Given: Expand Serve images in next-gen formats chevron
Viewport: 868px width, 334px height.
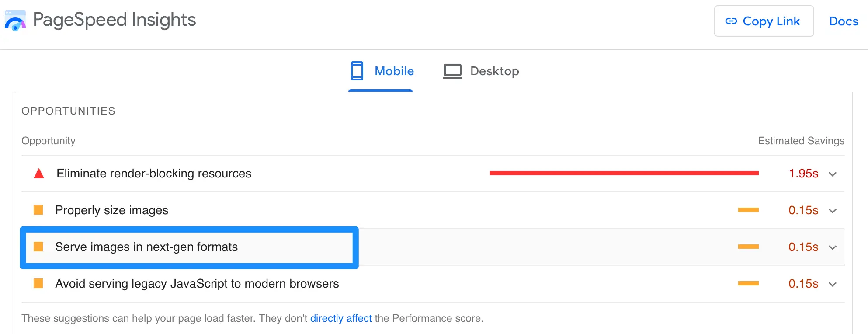Looking at the screenshot, I should tap(833, 247).
